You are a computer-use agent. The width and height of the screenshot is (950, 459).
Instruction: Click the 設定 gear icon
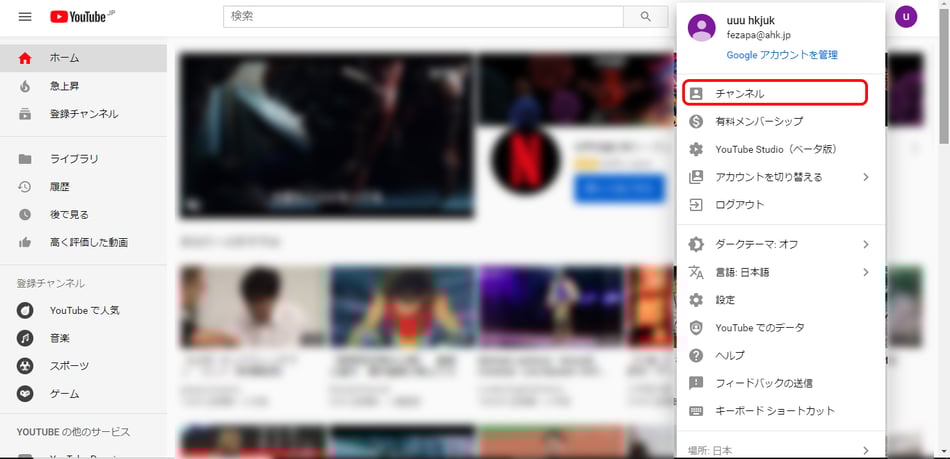(696, 300)
